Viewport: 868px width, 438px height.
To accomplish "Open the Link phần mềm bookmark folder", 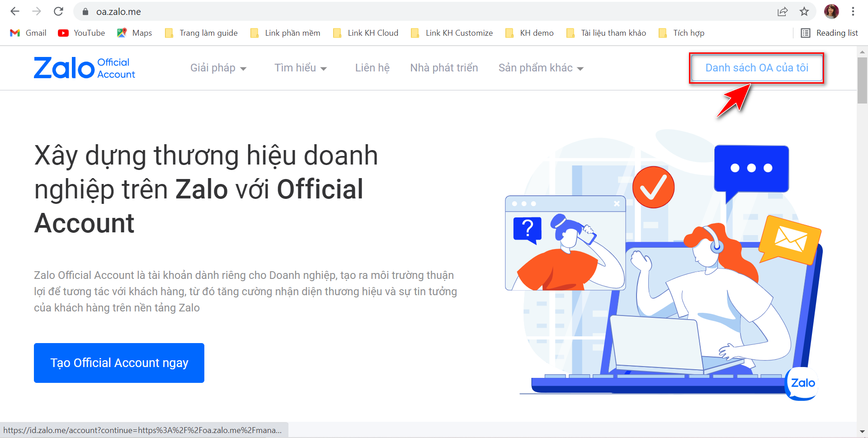I will coord(285,33).
